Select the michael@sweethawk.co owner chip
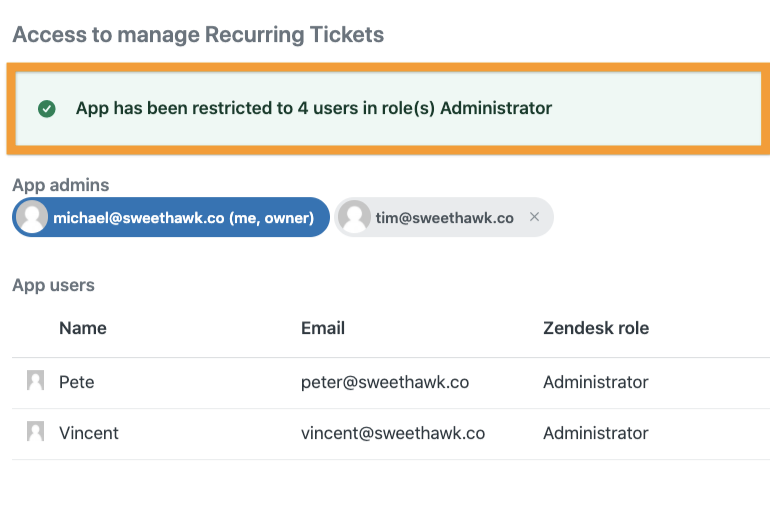This screenshot has width=770, height=517. [171, 217]
